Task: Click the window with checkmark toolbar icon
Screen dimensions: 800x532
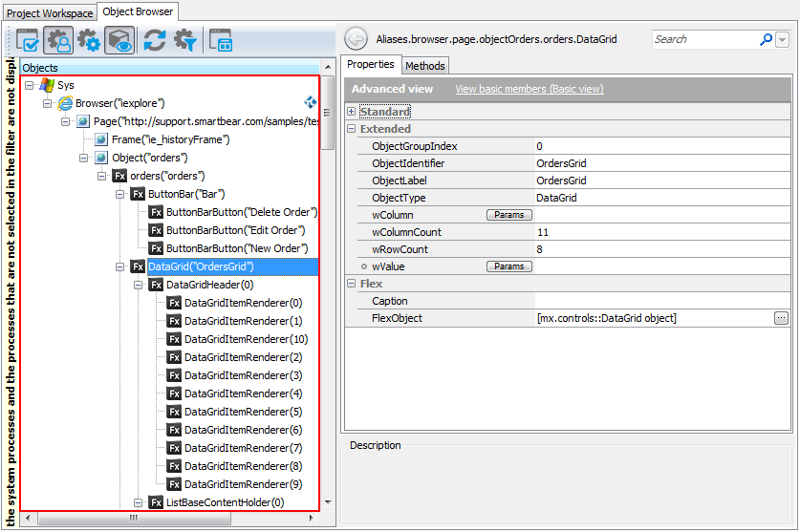Action: click(x=28, y=40)
